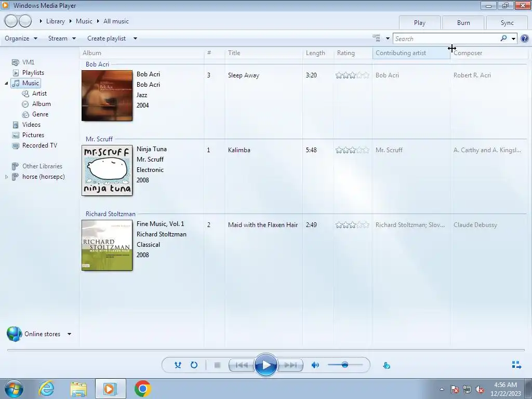Expand the horse (horsepc) node
Viewport: 532px width, 399px height.
(x=6, y=177)
